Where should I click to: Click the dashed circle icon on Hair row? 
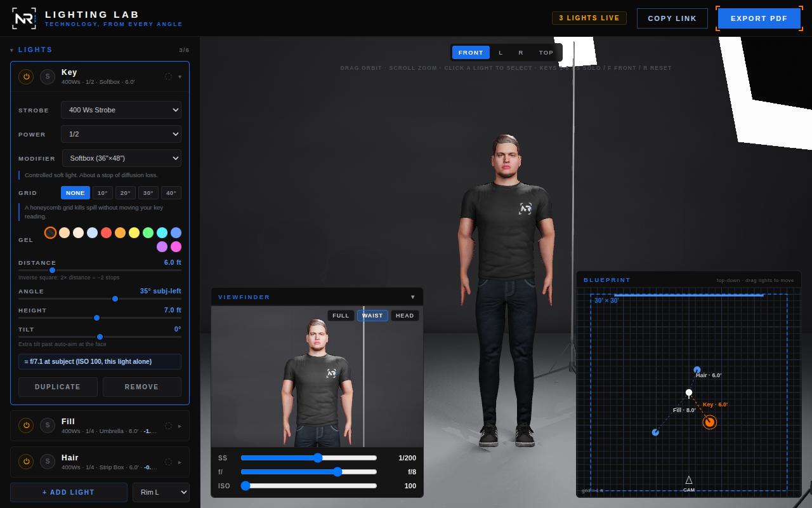pyautogui.click(x=168, y=462)
